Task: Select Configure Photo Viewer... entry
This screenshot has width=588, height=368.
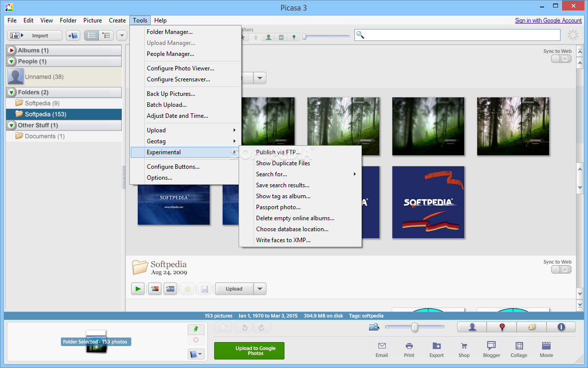Action: [x=185, y=68]
